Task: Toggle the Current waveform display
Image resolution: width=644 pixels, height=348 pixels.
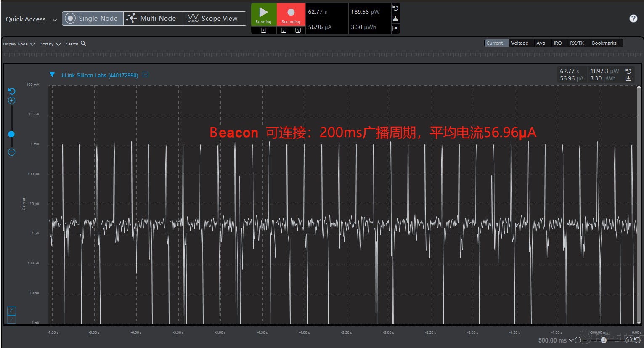Action: [x=494, y=43]
